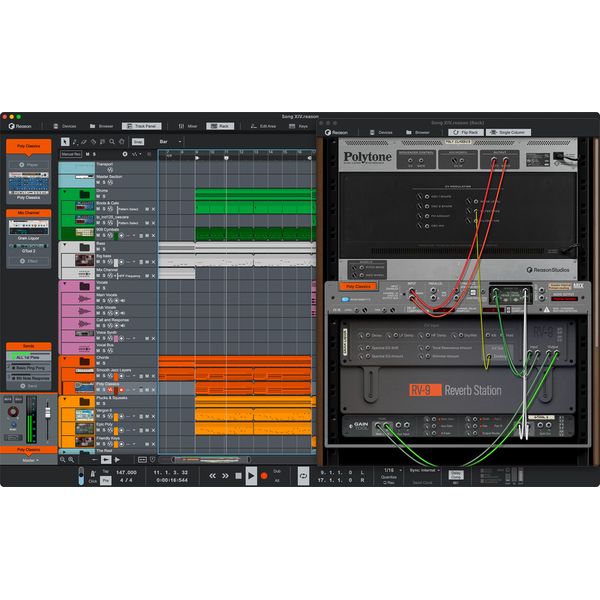Screen dimensions: 600x600
Task: Click the Flip Rack button
Action: coord(466,132)
